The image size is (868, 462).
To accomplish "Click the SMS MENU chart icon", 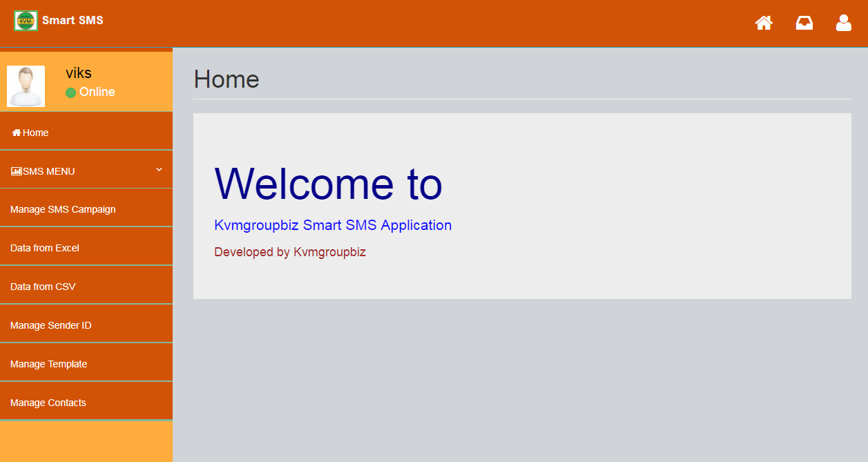I will point(17,171).
